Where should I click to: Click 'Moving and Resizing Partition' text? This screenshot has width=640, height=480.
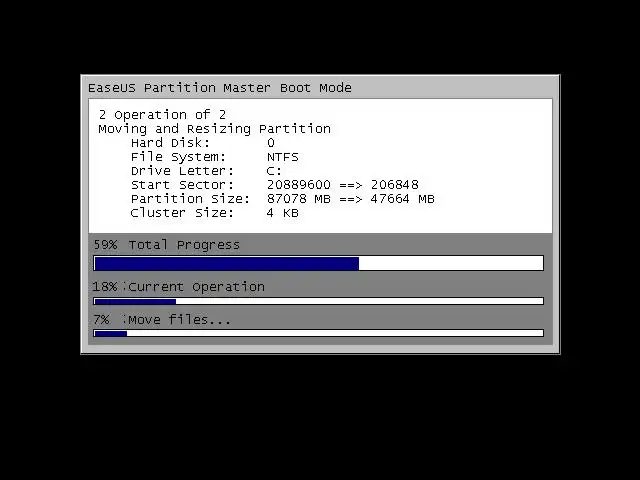point(214,129)
